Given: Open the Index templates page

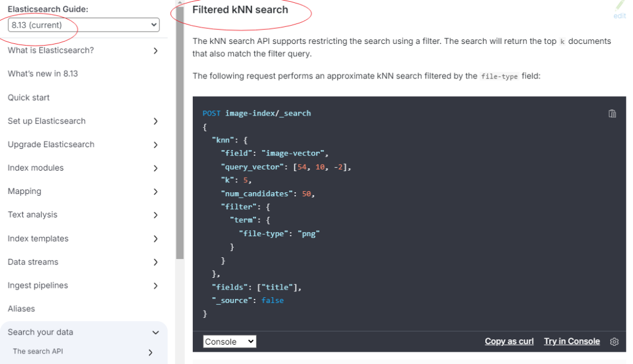Looking at the screenshot, I should pyautogui.click(x=38, y=239).
